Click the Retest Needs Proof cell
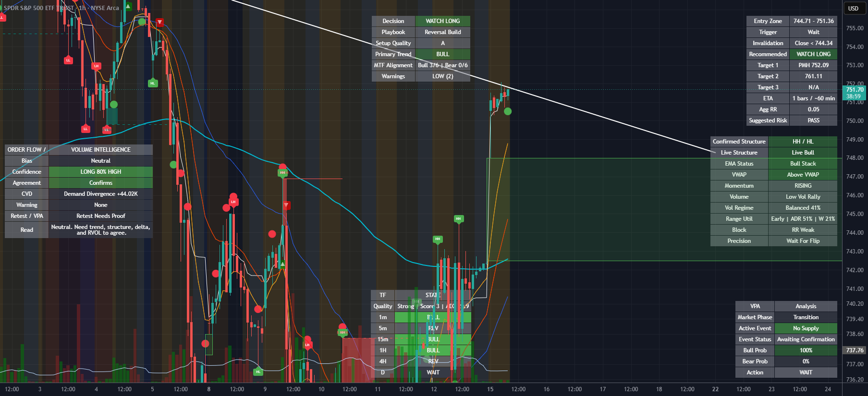Viewport: 868px width, 396px height. click(x=100, y=216)
